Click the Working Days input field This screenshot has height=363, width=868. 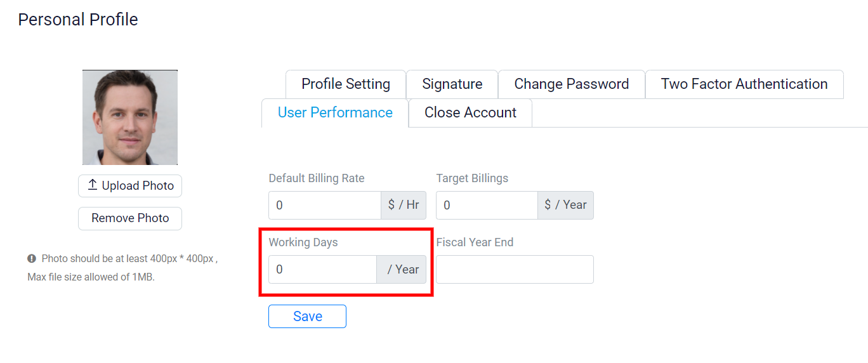pos(323,269)
